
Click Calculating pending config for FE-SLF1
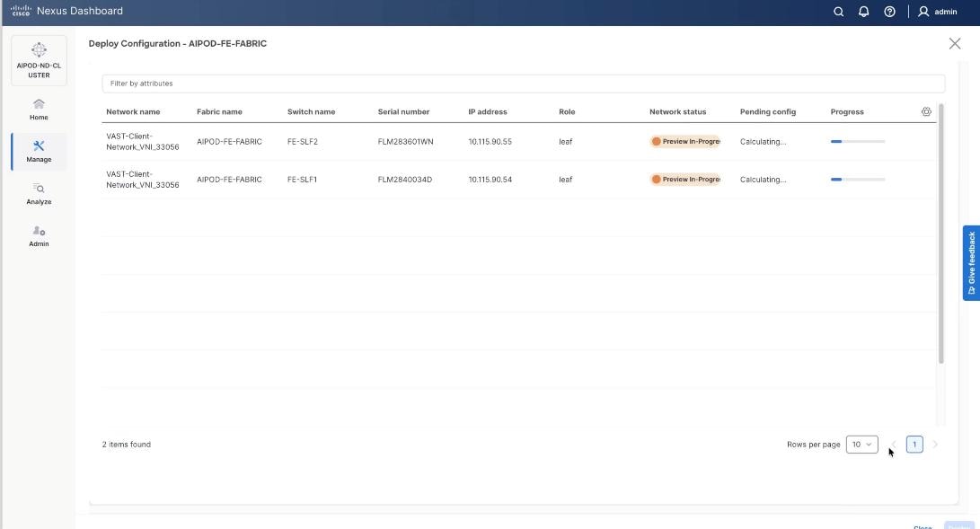[764, 180]
